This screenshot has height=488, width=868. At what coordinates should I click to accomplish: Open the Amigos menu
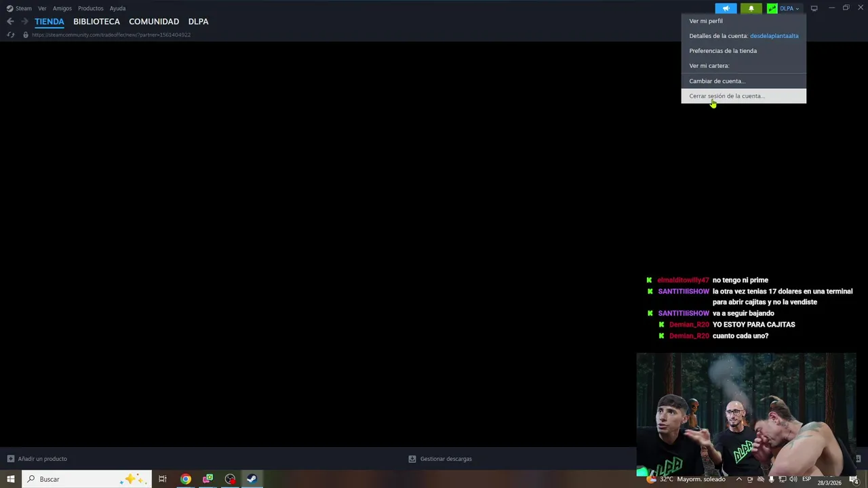(x=62, y=8)
